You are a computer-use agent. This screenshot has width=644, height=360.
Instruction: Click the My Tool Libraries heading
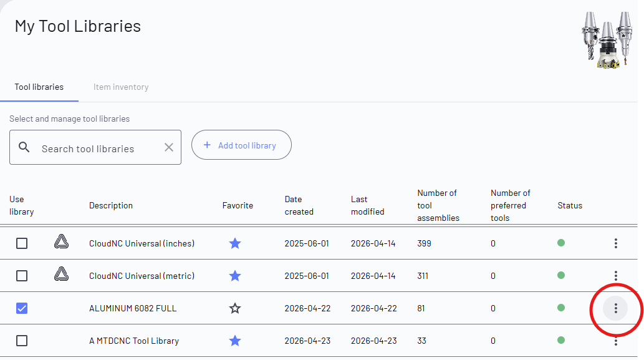pyautogui.click(x=78, y=26)
